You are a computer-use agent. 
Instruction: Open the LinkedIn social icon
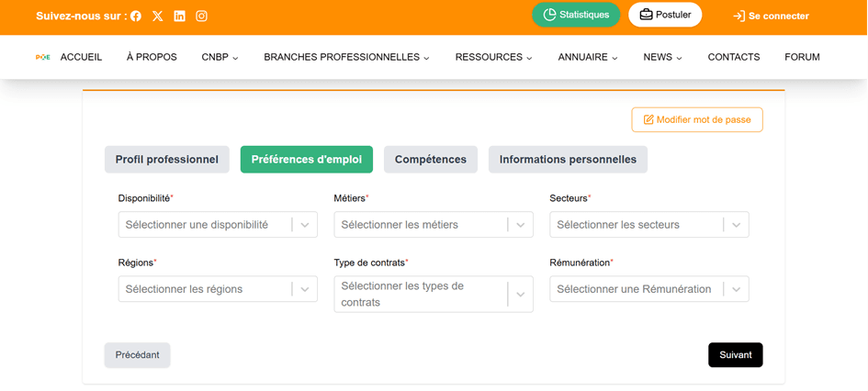pos(179,17)
